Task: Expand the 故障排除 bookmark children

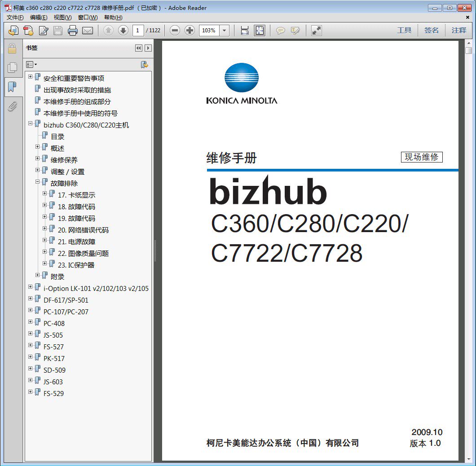Action: 38,183
